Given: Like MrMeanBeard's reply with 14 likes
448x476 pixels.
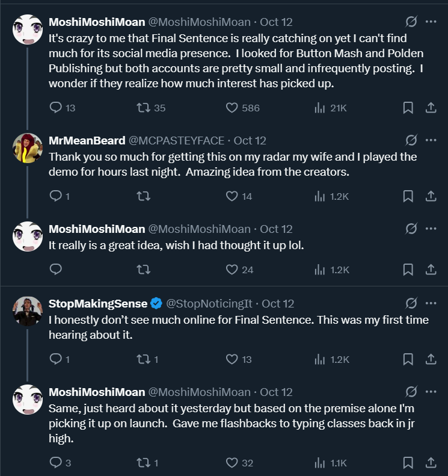Looking at the screenshot, I should (x=232, y=196).
